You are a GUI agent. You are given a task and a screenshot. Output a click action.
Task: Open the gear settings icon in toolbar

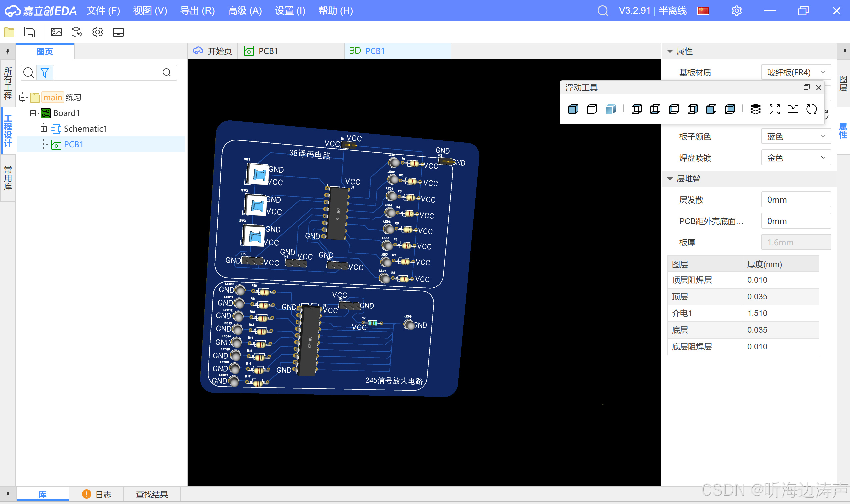(97, 32)
